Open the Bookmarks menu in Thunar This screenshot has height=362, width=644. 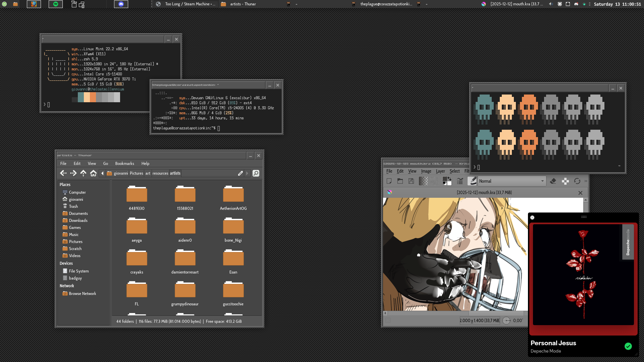124,164
